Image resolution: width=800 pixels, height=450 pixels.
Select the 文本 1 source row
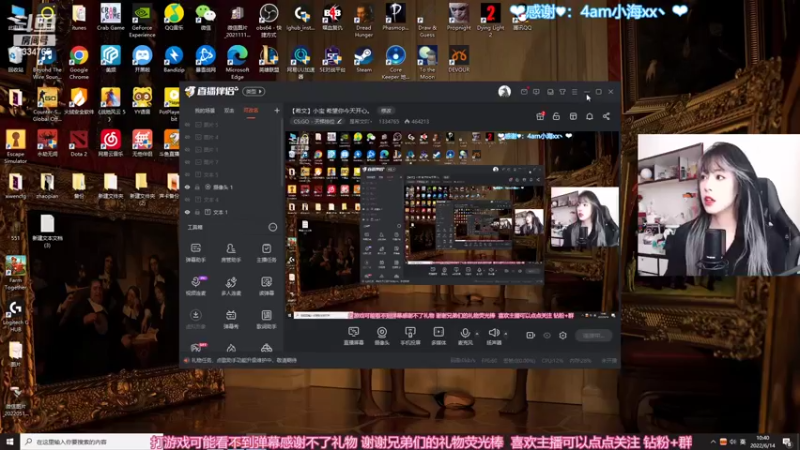(x=231, y=212)
